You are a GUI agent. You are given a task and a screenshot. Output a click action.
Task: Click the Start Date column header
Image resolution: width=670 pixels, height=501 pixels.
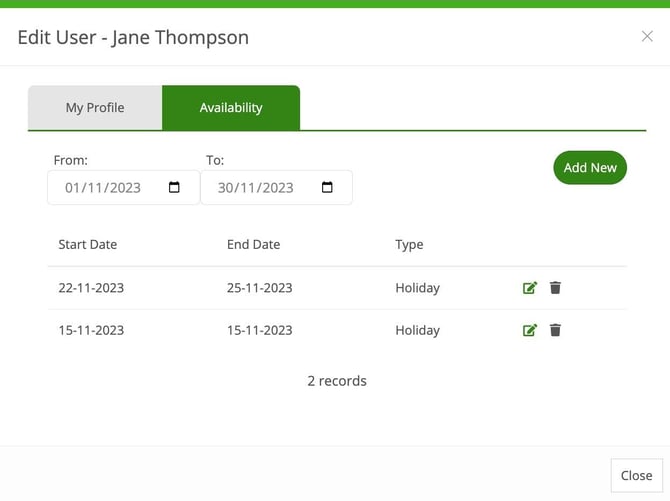tap(88, 244)
